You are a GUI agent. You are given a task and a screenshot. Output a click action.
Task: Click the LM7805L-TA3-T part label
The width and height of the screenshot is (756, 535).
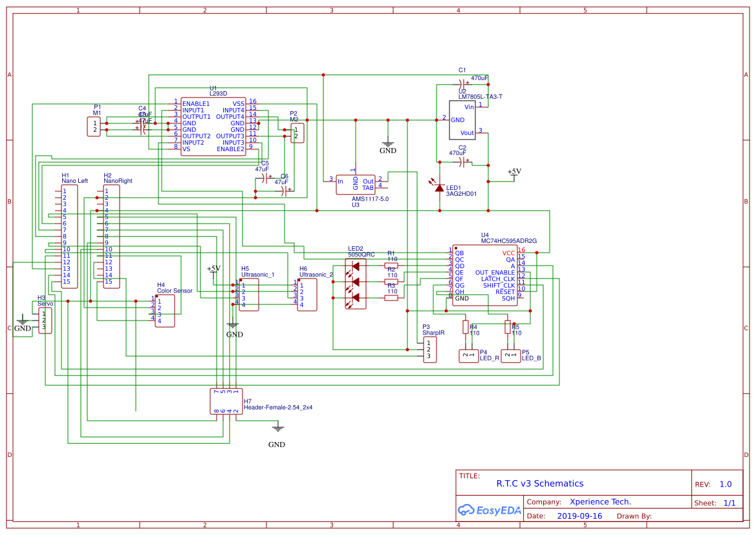(x=481, y=97)
